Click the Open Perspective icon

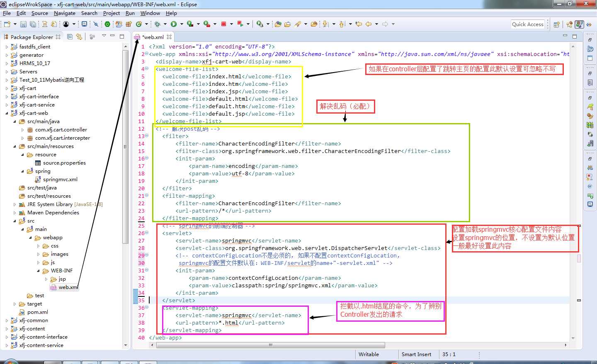coord(557,24)
